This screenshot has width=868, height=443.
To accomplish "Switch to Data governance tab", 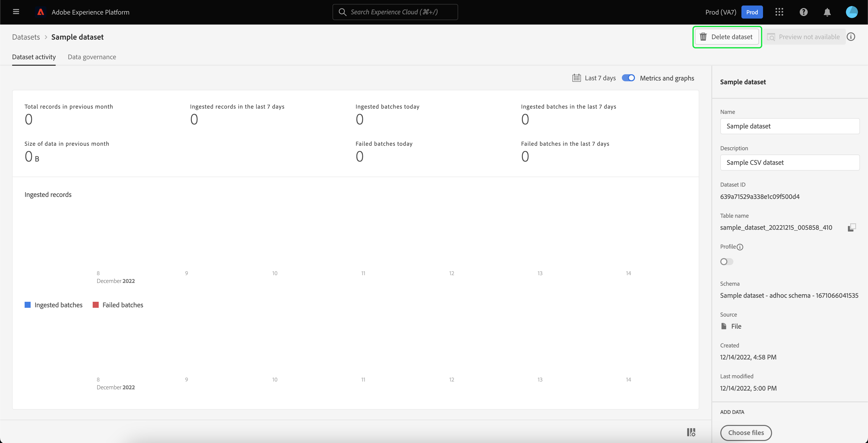I will tap(92, 57).
